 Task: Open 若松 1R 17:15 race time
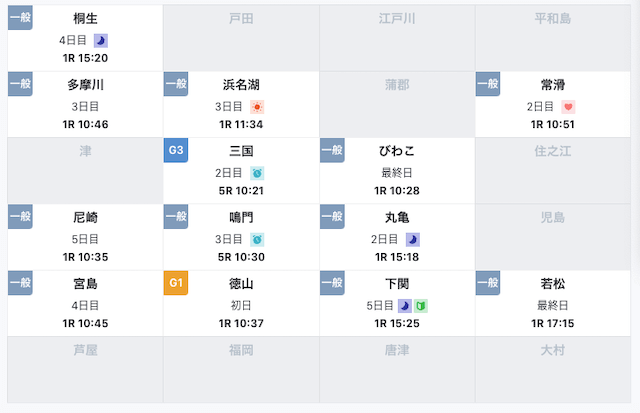[553, 324]
